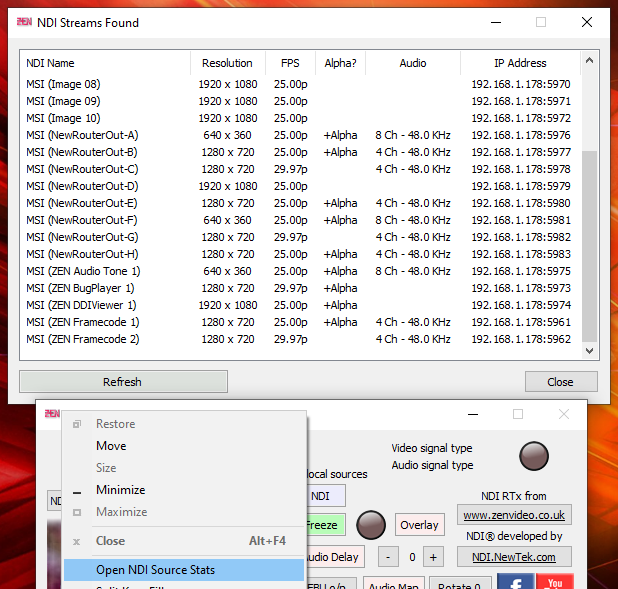Select row MSI (ZEN Framecode 2)
The width and height of the screenshot is (618, 589).
300,339
